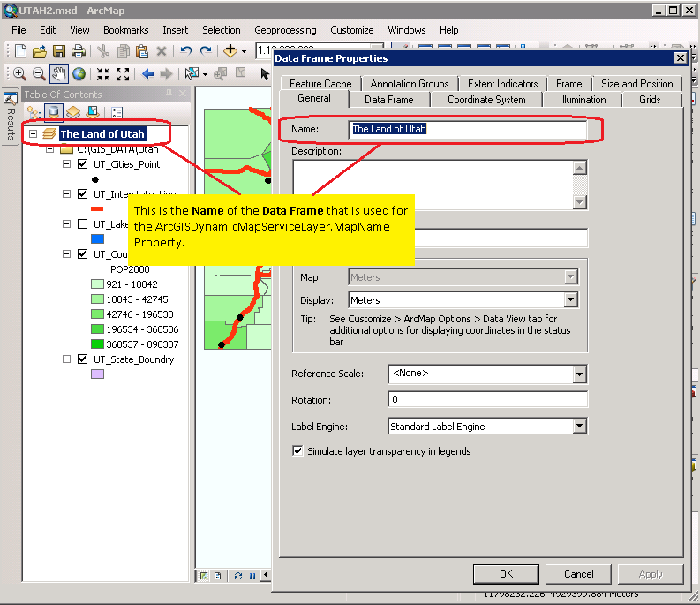Collapse the UT_Interstate_Lines layer legend
Screen dimensions: 700x605
pos(66,194)
